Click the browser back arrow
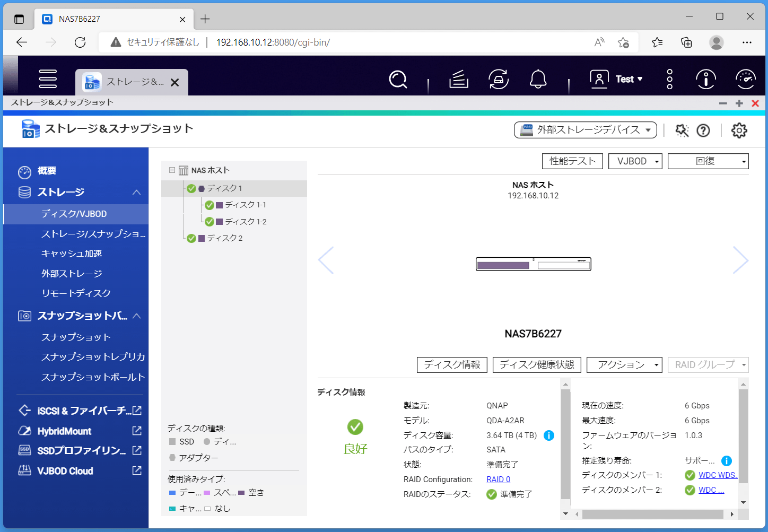Image resolution: width=768 pixels, height=532 pixels. tap(22, 42)
